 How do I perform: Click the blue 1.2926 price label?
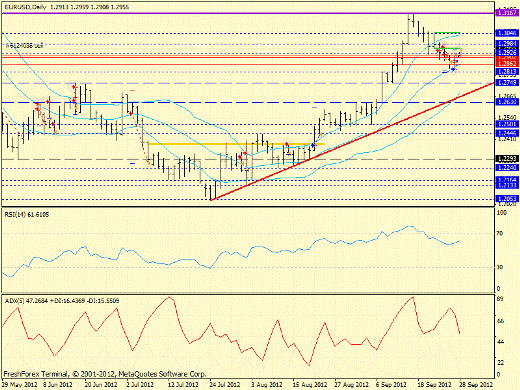(507, 52)
